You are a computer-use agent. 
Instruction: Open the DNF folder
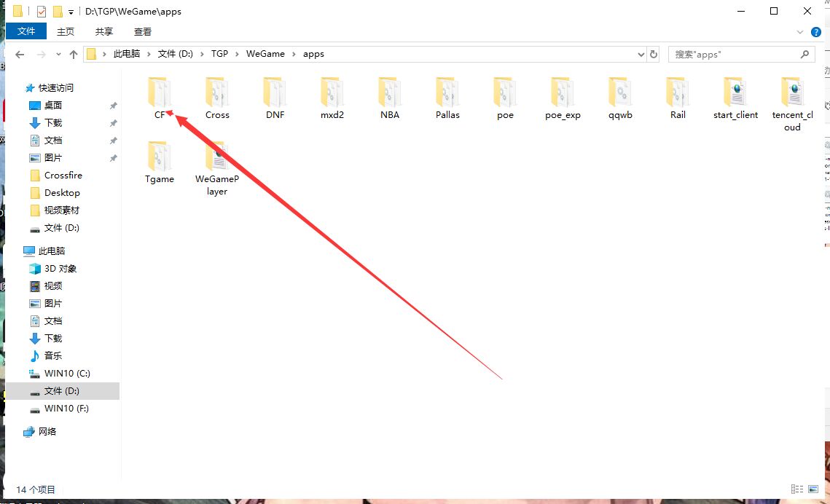(275, 98)
